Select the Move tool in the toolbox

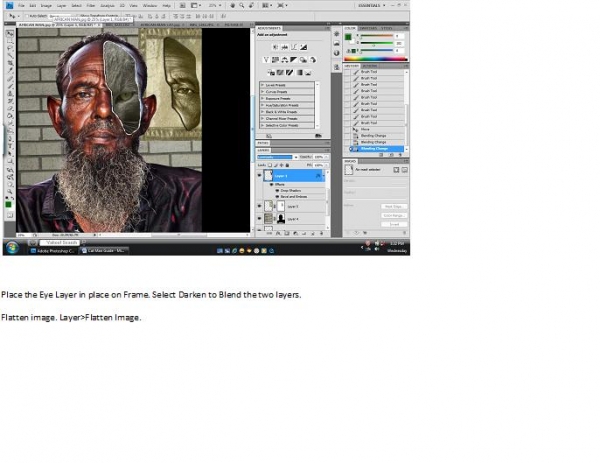point(10,34)
